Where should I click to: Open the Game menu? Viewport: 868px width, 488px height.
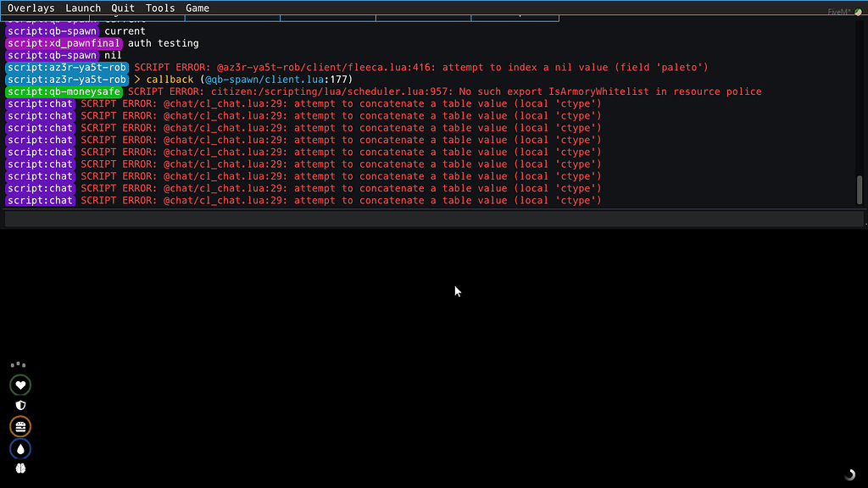click(x=197, y=8)
